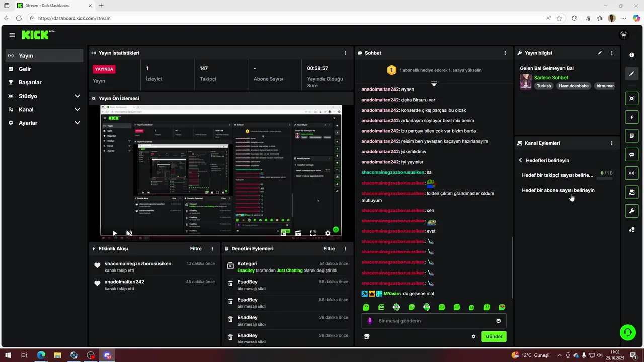
Task: Open the Sohbet panel options menu
Action: point(505,53)
